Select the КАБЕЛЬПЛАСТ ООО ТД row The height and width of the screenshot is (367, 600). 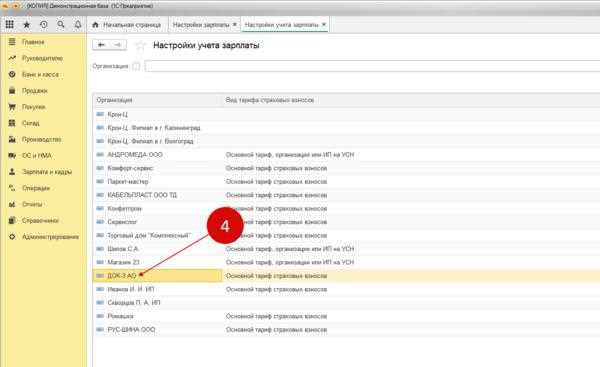click(x=346, y=195)
